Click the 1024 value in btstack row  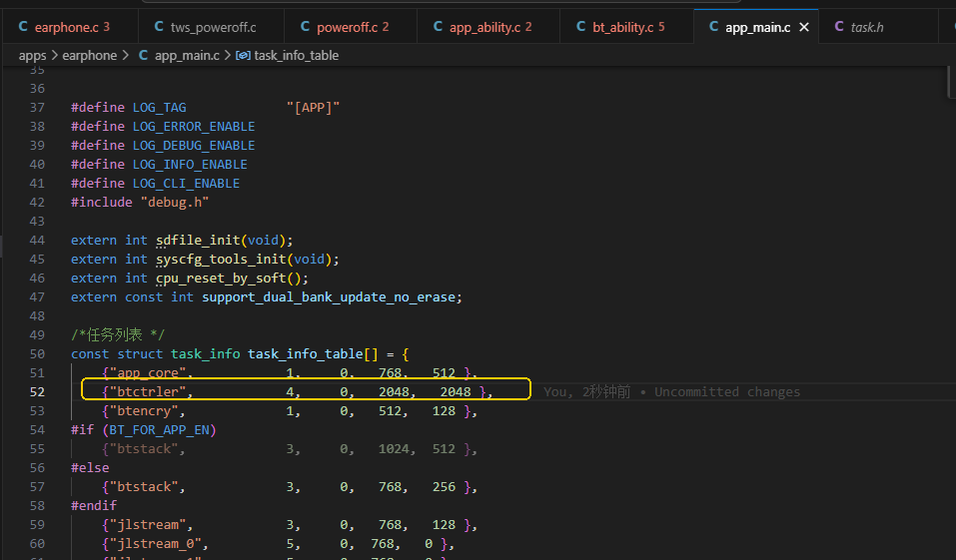[x=394, y=448]
